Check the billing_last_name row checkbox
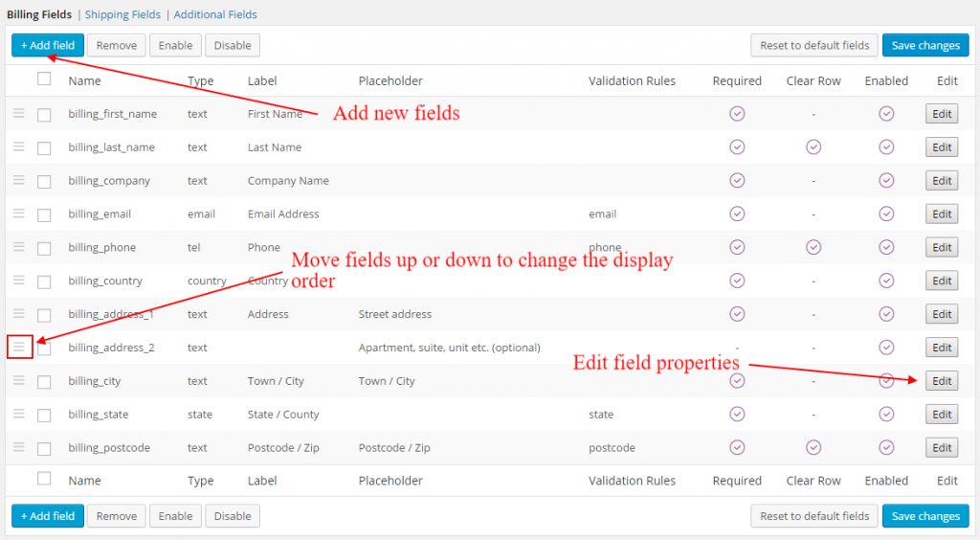This screenshot has height=540, width=980. 44,148
